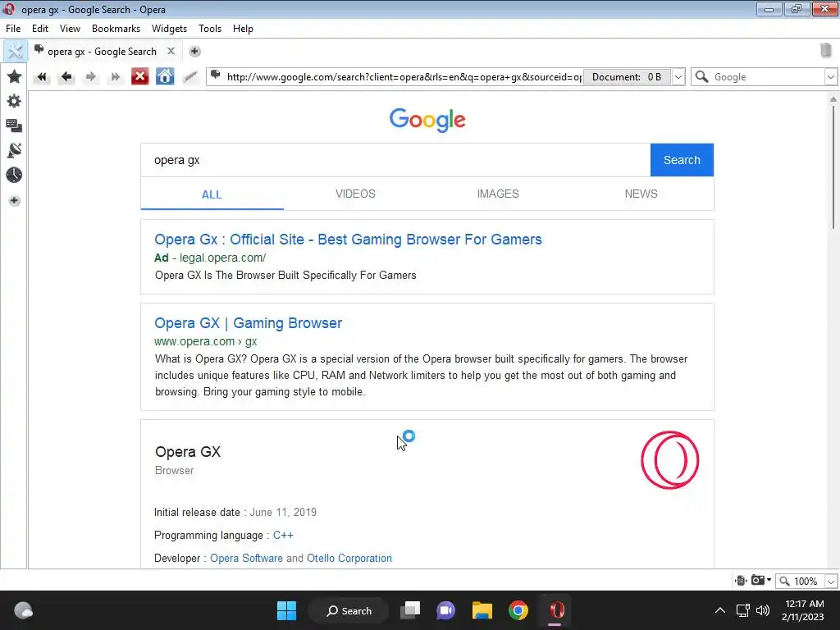Open the Help menu

243,29
